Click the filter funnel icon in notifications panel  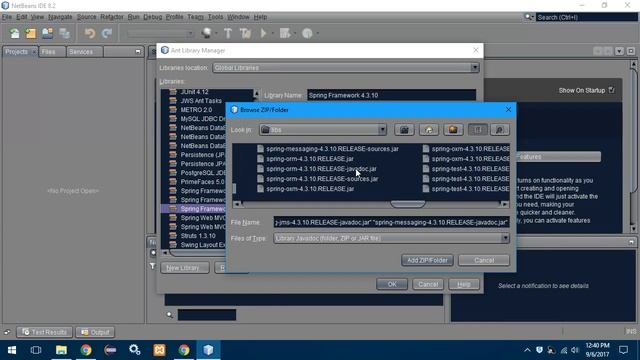coord(152,266)
